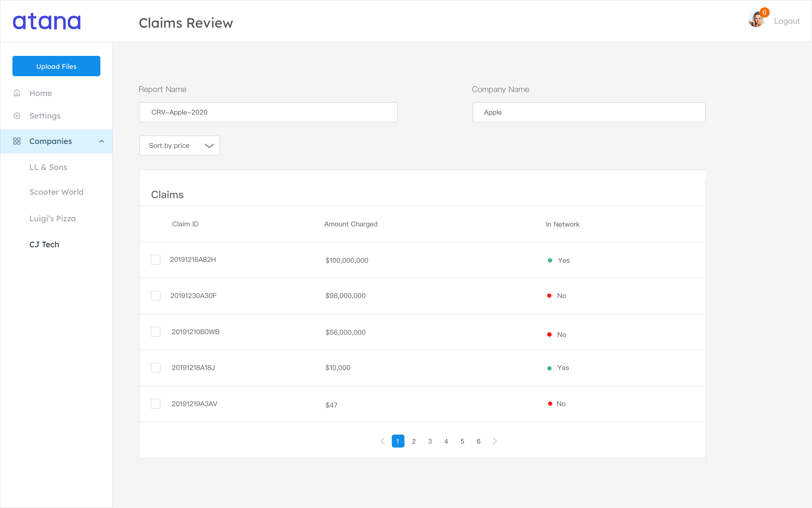This screenshot has width=812, height=508.
Task: Open Scooter World company
Action: pyautogui.click(x=56, y=192)
